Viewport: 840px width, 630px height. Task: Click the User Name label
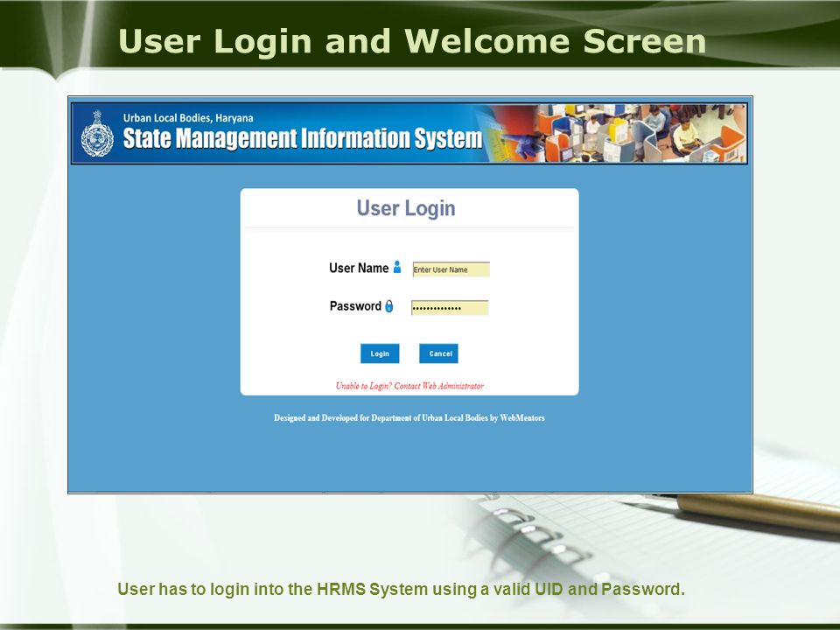point(359,268)
